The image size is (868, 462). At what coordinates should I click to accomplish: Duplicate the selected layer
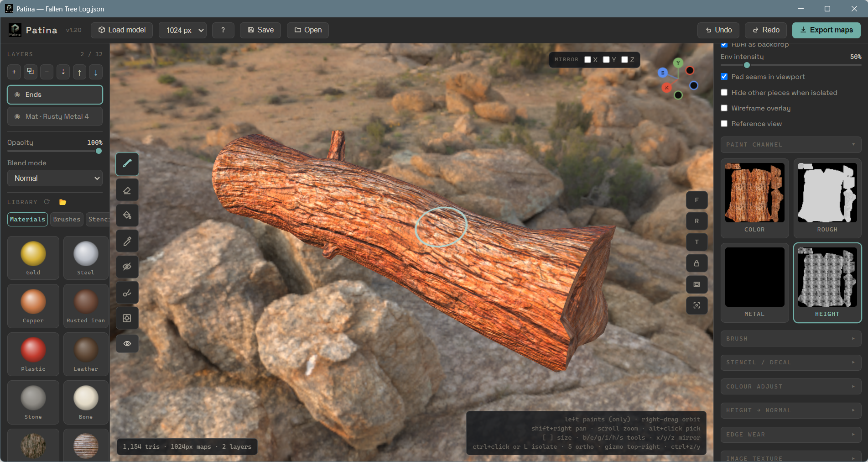[31, 72]
